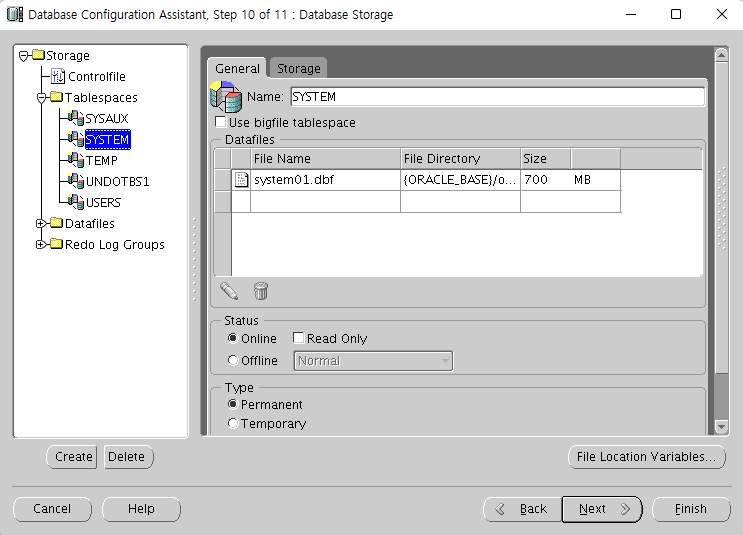This screenshot has width=743, height=535.
Task: Click the TEMP tablespace icon
Action: click(76, 160)
